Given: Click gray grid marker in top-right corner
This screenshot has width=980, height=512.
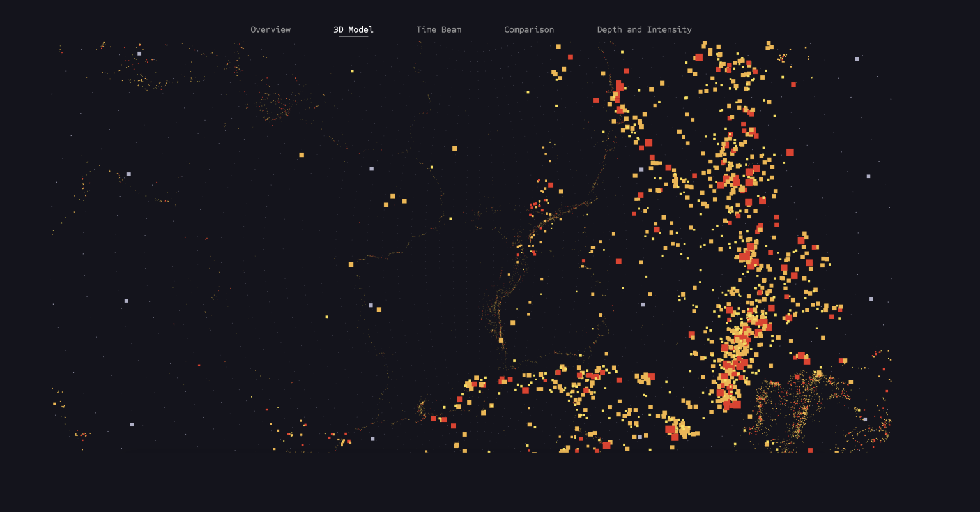Looking at the screenshot, I should click(x=857, y=59).
